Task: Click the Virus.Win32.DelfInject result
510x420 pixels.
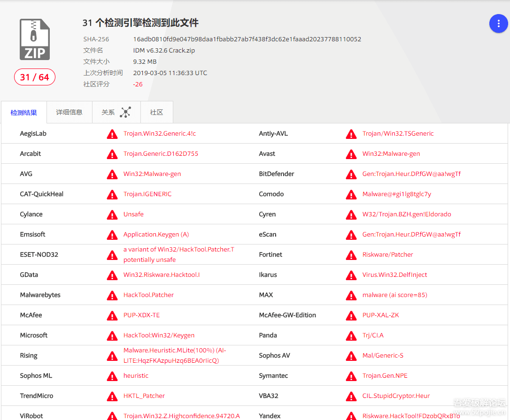Action: [x=394, y=275]
